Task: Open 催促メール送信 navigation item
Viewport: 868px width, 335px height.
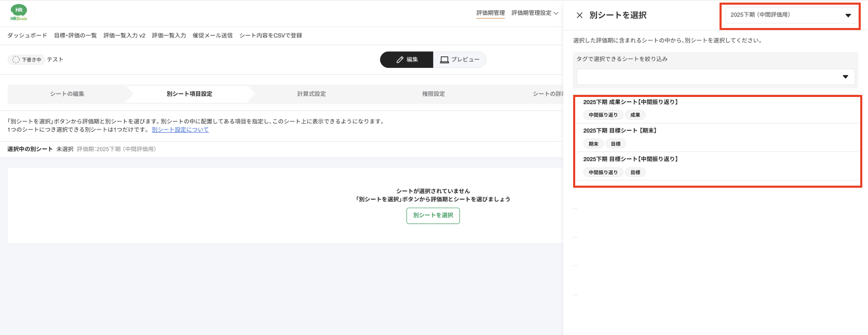Action: (212, 35)
